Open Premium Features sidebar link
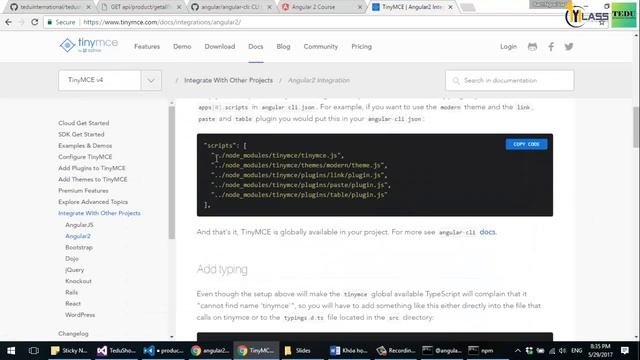 83,191
